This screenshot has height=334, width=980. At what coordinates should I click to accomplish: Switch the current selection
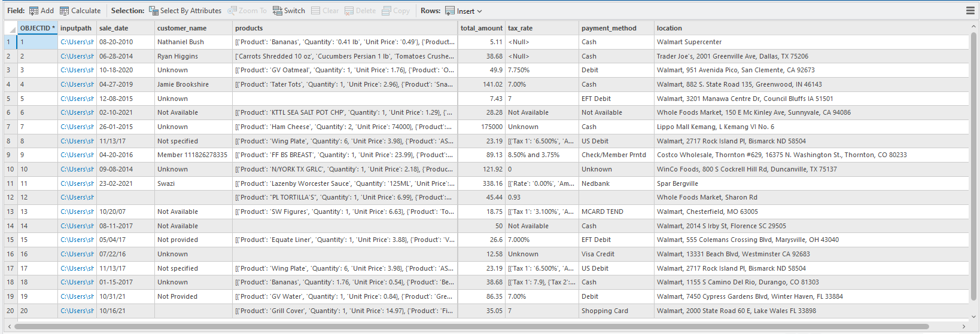[278, 11]
